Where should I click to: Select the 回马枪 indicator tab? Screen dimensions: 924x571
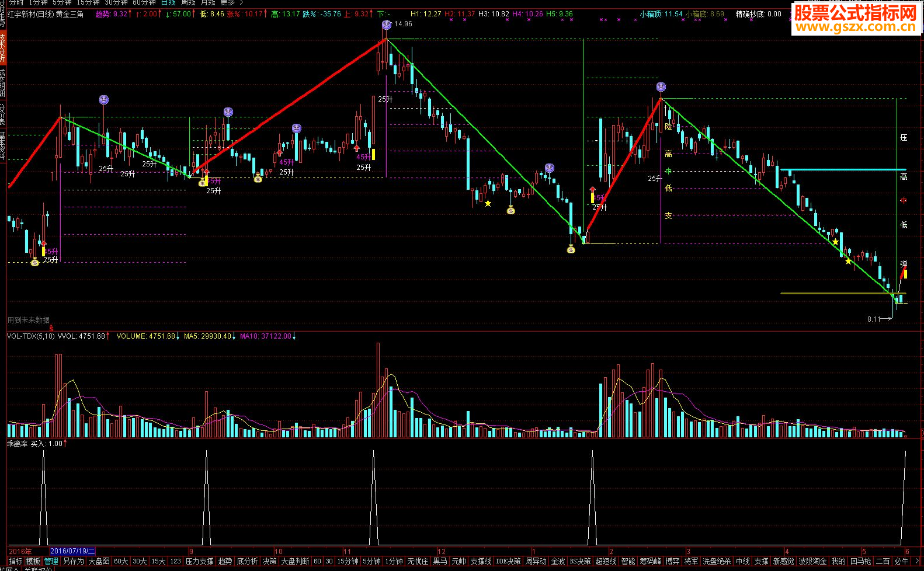pos(861,561)
